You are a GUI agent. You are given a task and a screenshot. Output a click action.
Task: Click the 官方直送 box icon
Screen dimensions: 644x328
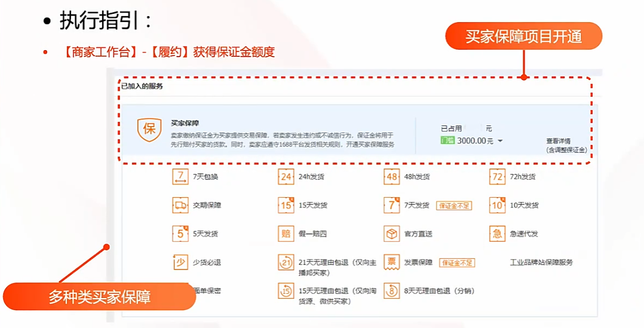tap(392, 234)
